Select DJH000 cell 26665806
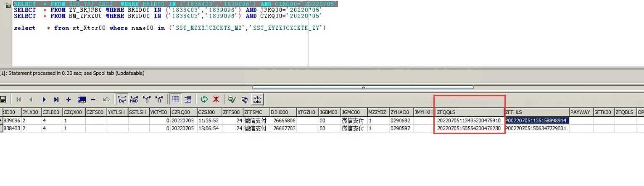Viewport: 644px width, 186px height. pyautogui.click(x=282, y=121)
